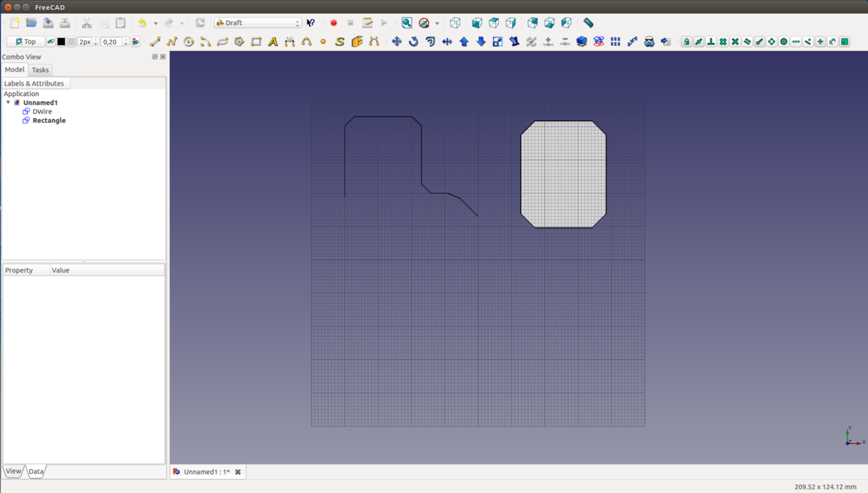Select DWire in the model tree
The width and height of the screenshot is (868, 493).
point(42,112)
